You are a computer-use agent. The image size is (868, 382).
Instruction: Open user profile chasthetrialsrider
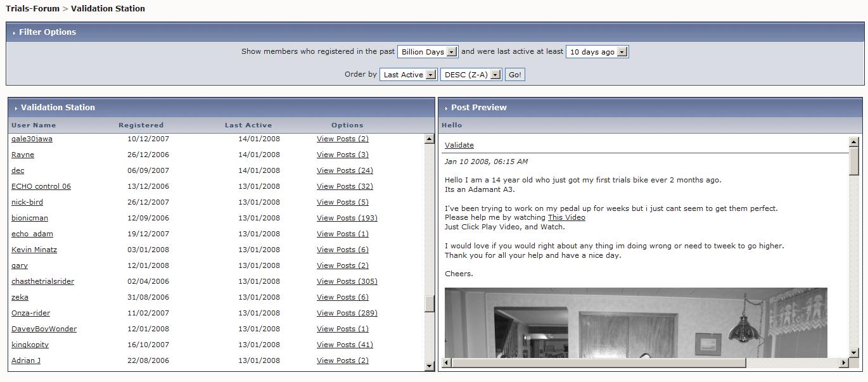(42, 281)
